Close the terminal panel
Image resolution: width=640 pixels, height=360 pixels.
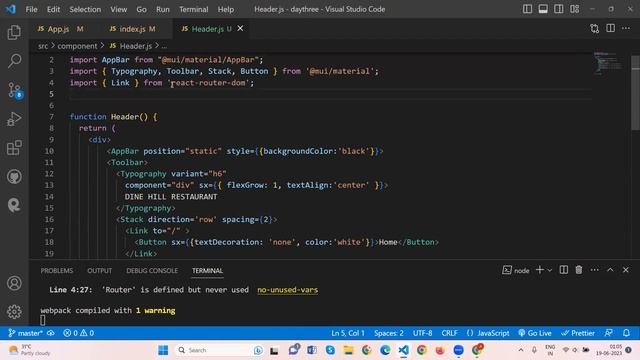pos(626,270)
